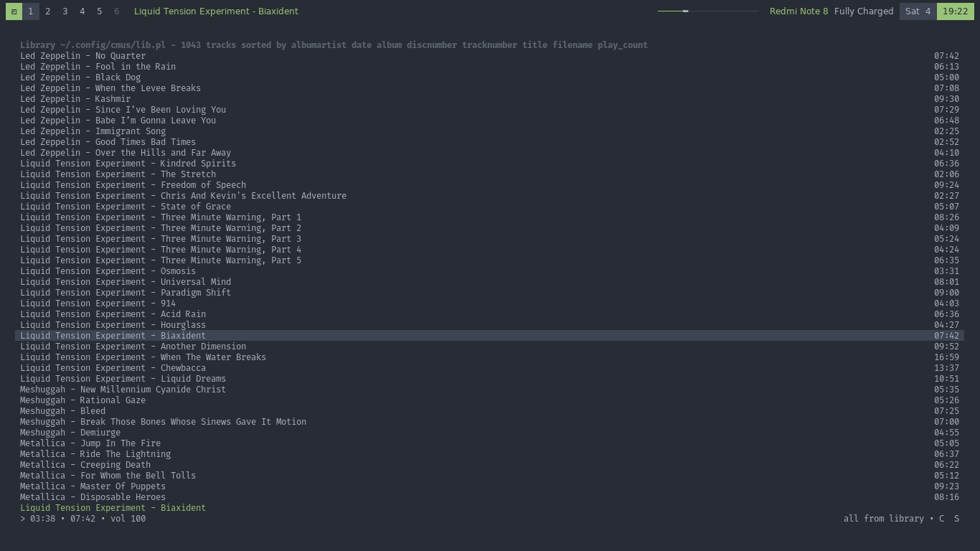The width and height of the screenshot is (980, 551).
Task: Select Led Zeppelin - No Quarter
Action: pyautogui.click(x=489, y=56)
